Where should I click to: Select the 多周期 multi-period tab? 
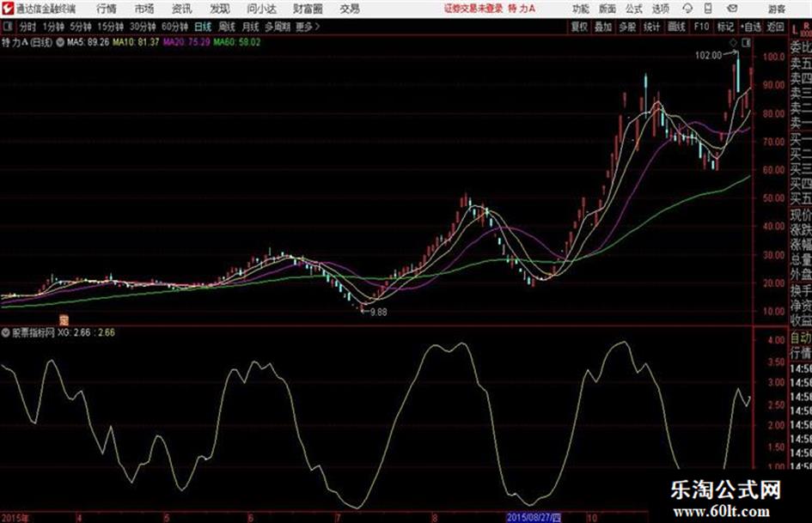(x=278, y=27)
